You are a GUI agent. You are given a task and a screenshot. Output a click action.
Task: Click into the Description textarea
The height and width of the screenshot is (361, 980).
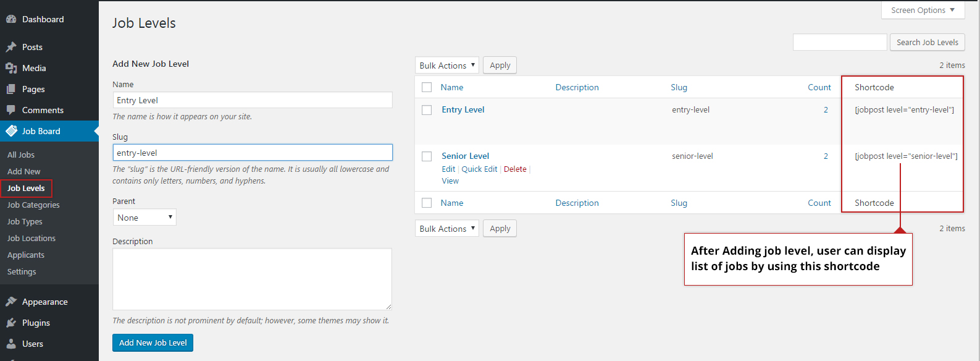pyautogui.click(x=252, y=279)
